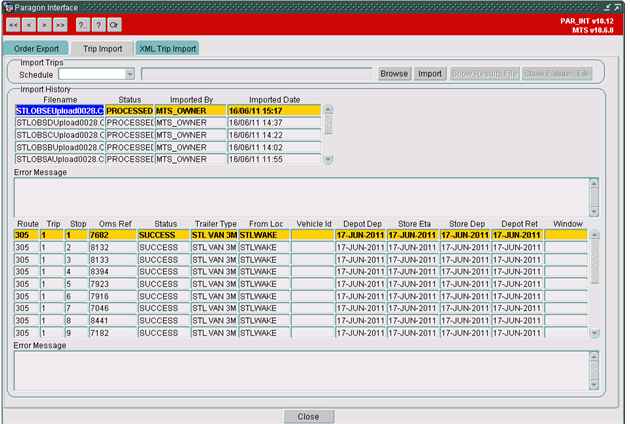Click imported date 16/06/11 14:22

(274, 135)
